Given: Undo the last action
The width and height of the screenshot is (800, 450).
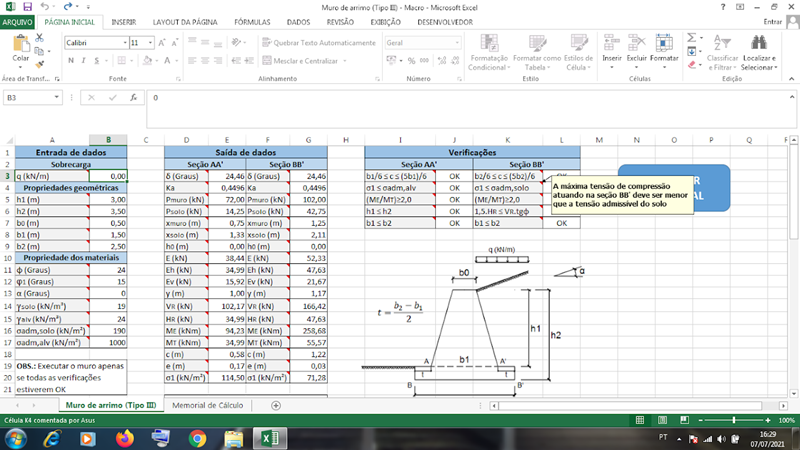Looking at the screenshot, I should click(x=45, y=7).
